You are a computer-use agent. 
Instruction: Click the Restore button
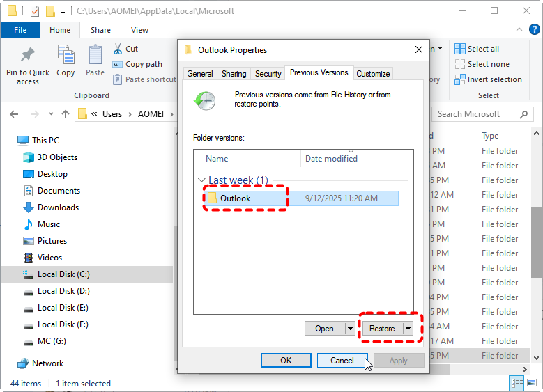pos(382,329)
